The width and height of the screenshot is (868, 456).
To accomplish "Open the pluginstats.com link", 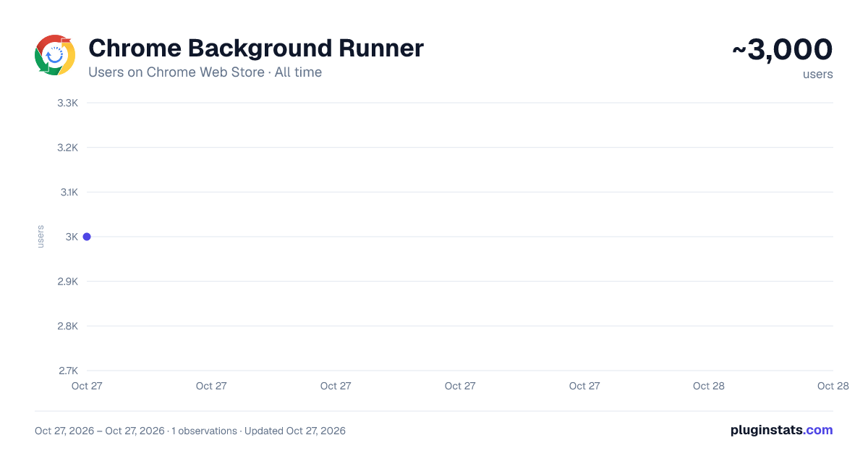I will tap(782, 430).
